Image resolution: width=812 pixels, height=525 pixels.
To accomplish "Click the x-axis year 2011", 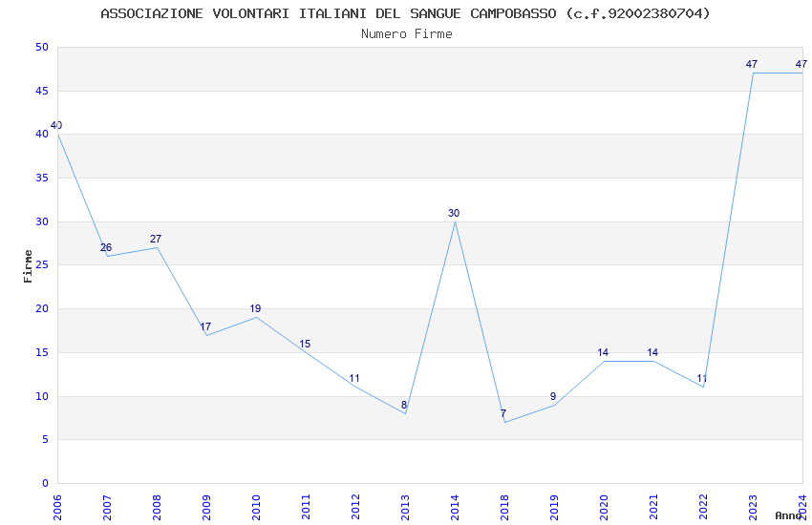I will 306,507.
